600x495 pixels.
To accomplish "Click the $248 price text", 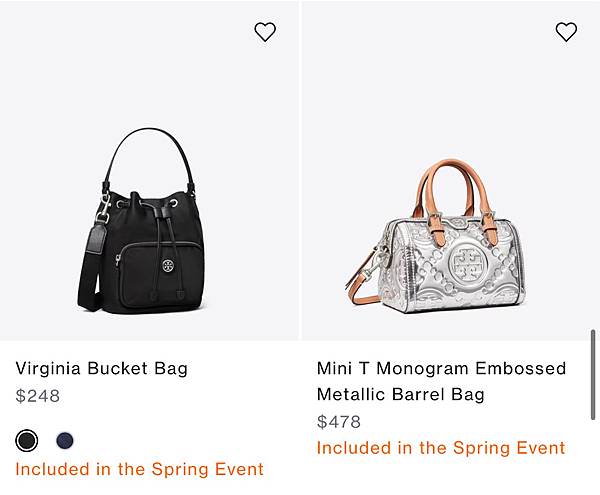I will coord(38,396).
